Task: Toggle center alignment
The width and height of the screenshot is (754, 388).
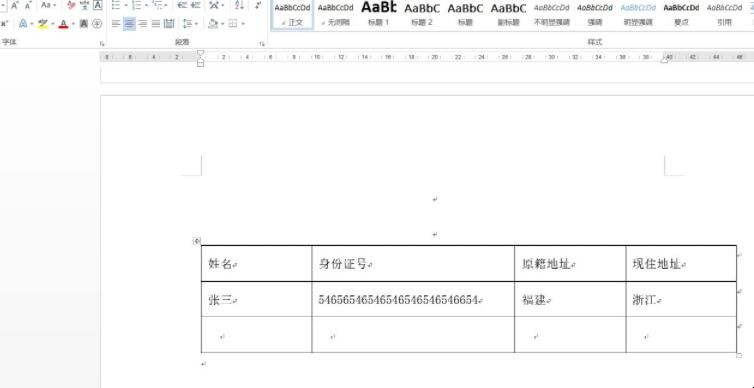Action: click(129, 24)
